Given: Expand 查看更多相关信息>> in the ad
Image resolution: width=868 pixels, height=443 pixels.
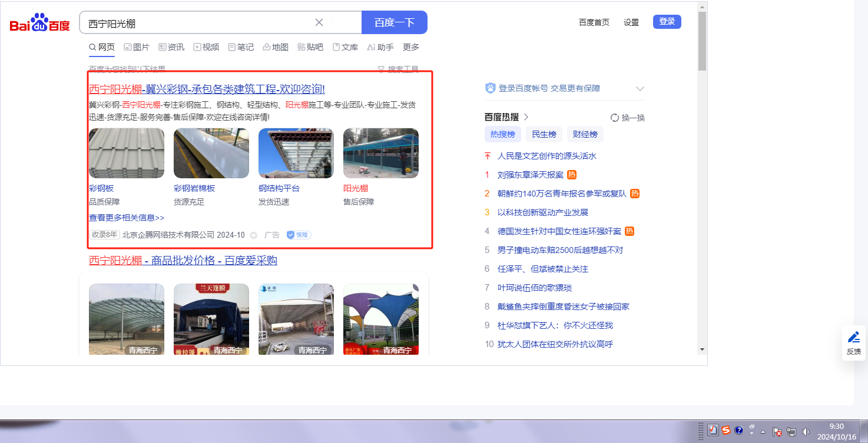Looking at the screenshot, I should (x=127, y=218).
